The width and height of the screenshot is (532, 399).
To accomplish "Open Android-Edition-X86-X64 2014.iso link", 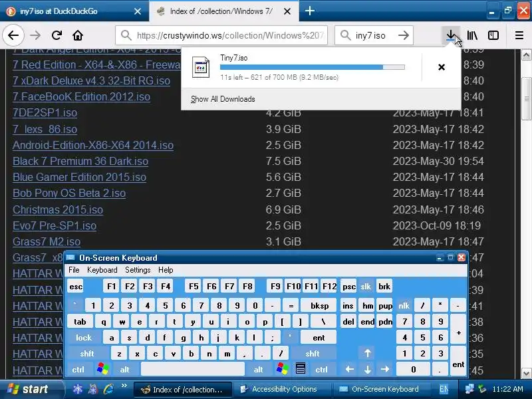I will (x=93, y=145).
